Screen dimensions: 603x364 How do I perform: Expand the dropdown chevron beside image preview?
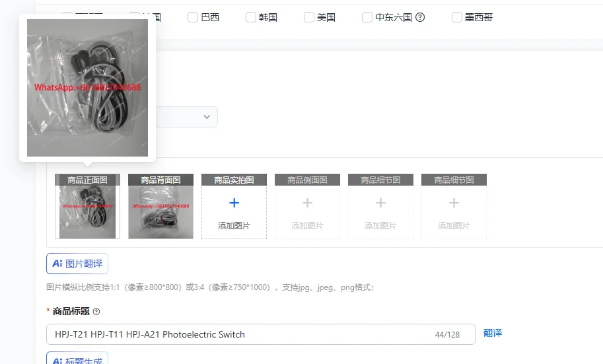point(207,116)
